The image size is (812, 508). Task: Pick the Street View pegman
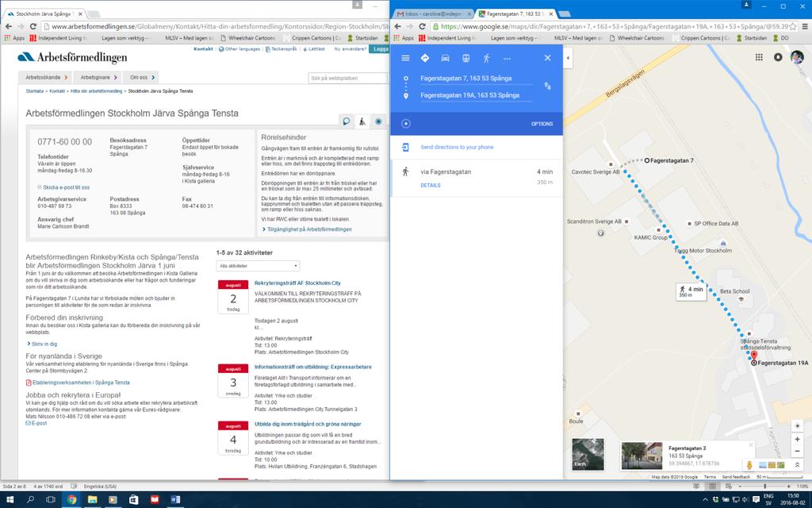(749, 465)
